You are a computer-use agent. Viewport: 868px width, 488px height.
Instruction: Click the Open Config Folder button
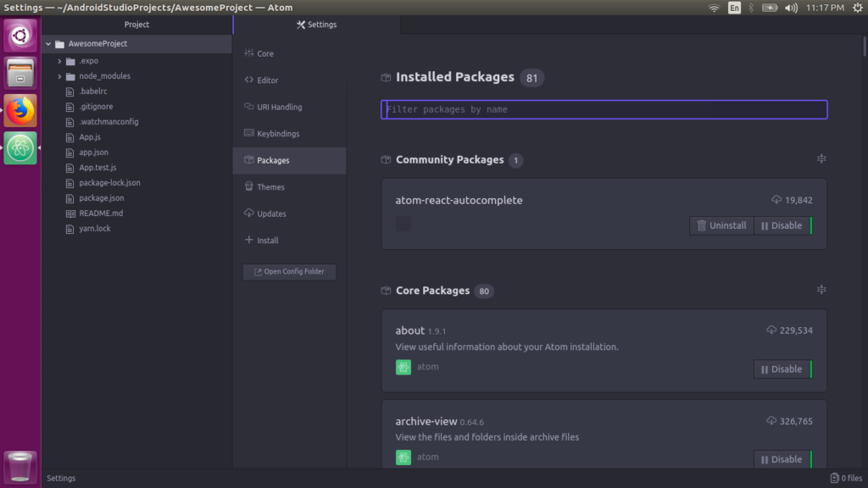[x=289, y=272]
